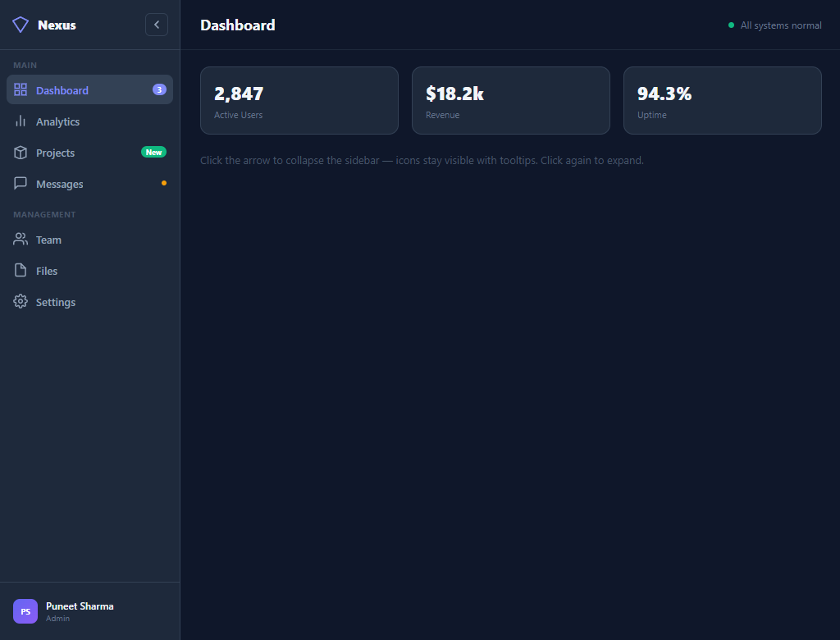Click the Dashboard badge showing 3

point(159,89)
